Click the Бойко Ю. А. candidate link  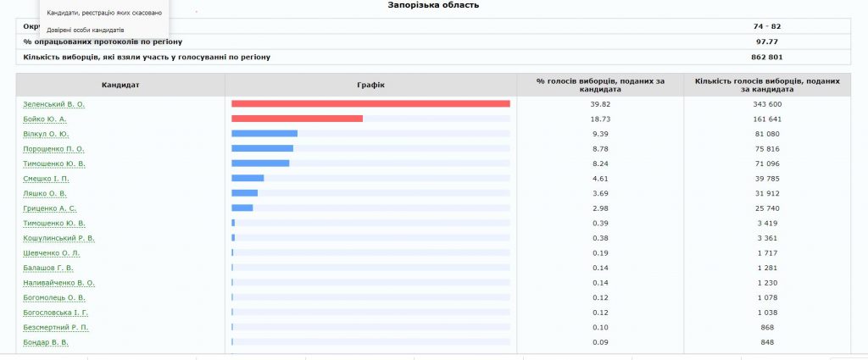click(x=45, y=119)
